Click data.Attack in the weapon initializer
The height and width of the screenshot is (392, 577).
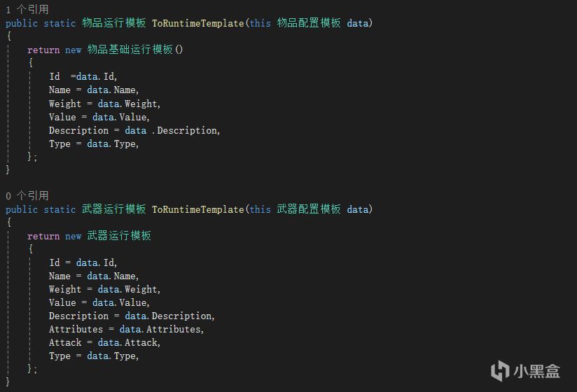pyautogui.click(x=128, y=342)
